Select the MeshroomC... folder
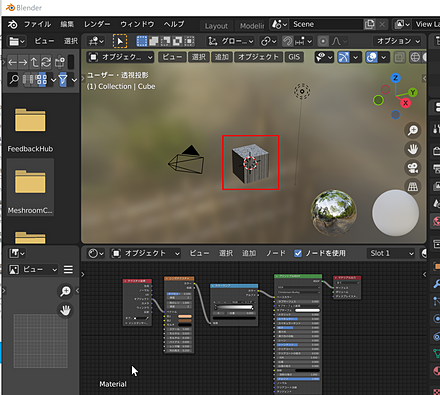The image size is (440, 395). [30, 187]
